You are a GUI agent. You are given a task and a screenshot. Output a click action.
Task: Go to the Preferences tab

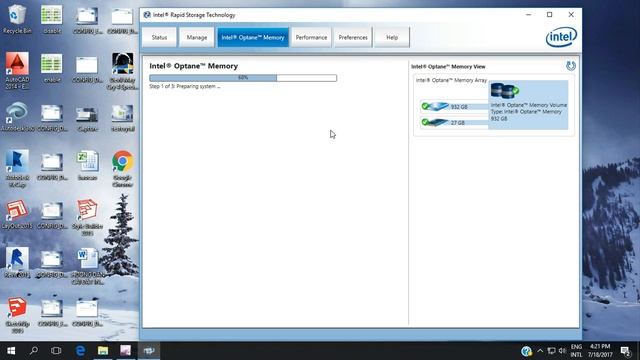353,37
